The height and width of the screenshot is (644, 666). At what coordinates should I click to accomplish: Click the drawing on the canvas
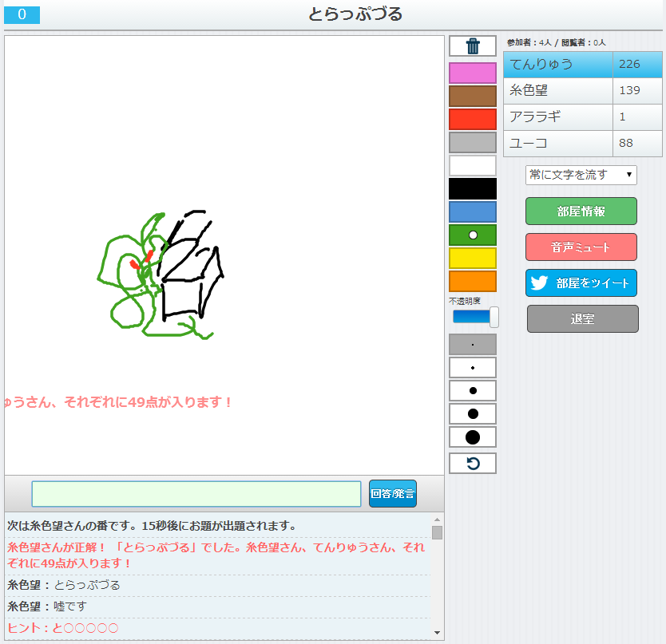click(161, 275)
